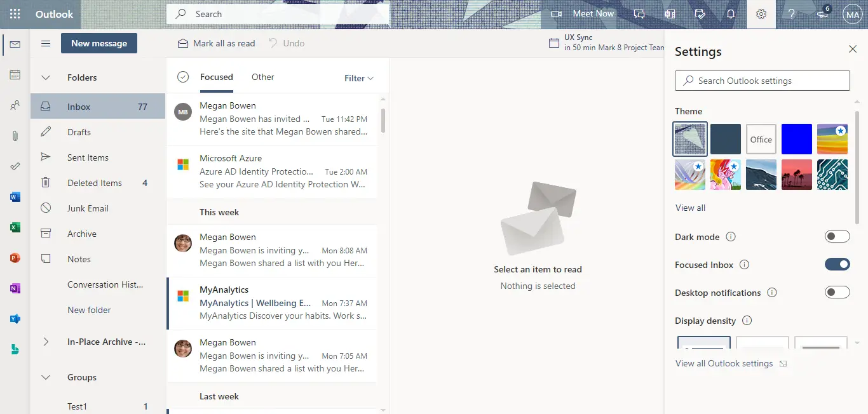Click the Display density info icon
868x414 pixels.
coord(747,321)
